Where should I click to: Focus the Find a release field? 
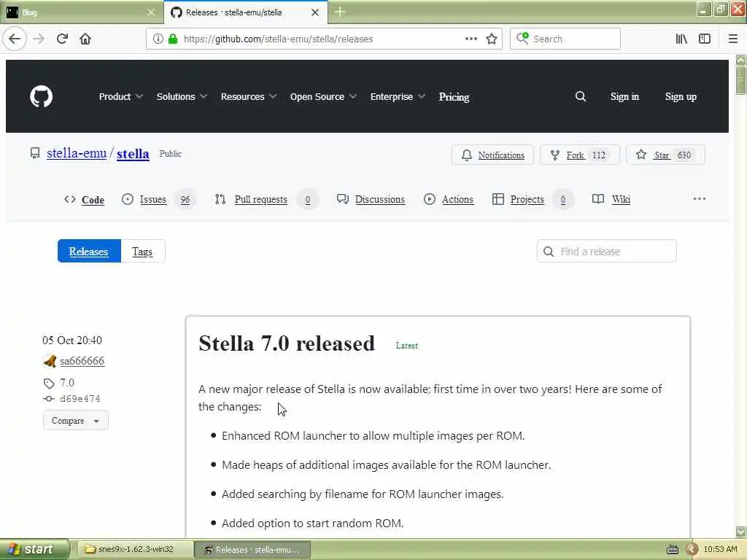tap(606, 251)
